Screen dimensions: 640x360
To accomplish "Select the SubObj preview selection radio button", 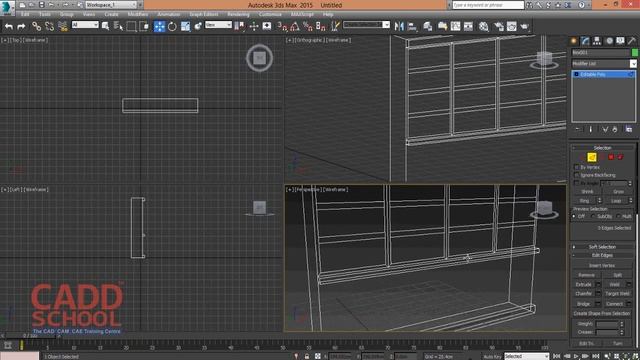I will click(593, 216).
